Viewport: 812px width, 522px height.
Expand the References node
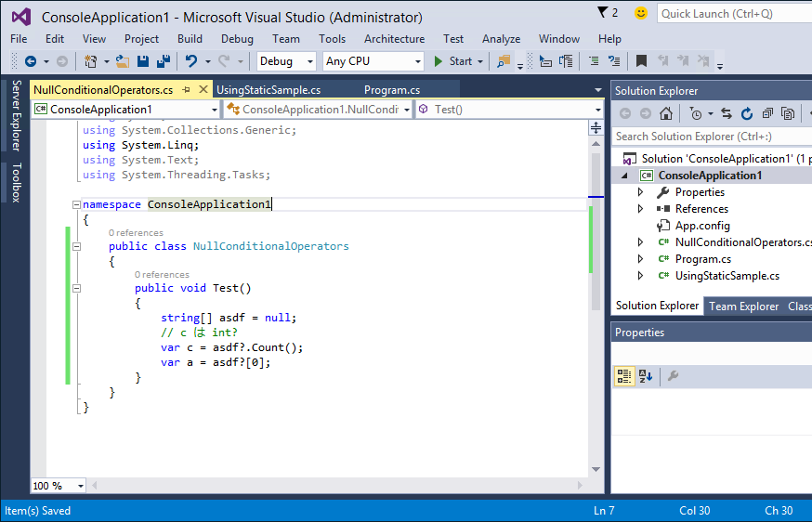coord(641,209)
